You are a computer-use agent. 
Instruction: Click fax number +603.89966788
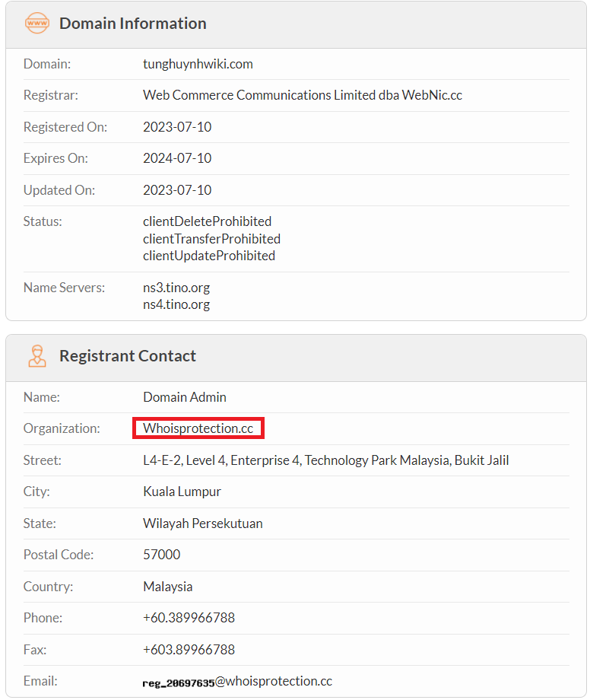point(189,650)
